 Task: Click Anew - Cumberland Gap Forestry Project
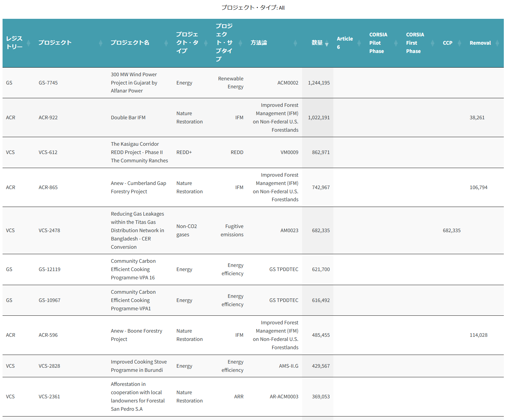point(138,188)
